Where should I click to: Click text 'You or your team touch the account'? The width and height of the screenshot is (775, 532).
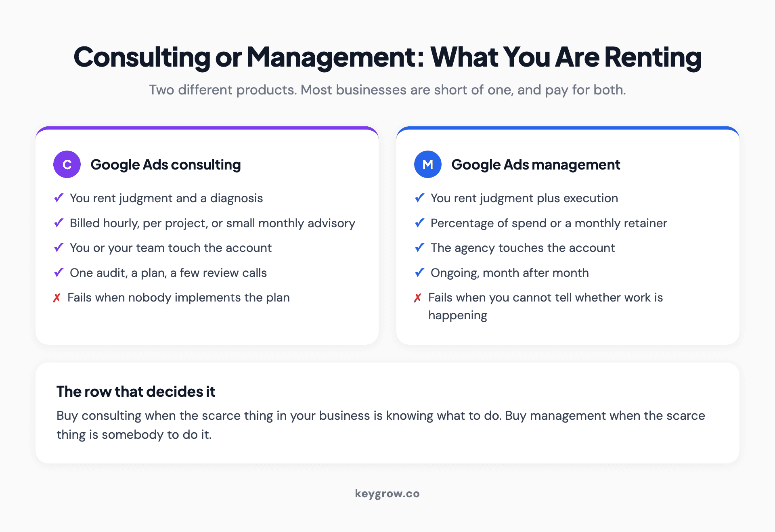171,248
